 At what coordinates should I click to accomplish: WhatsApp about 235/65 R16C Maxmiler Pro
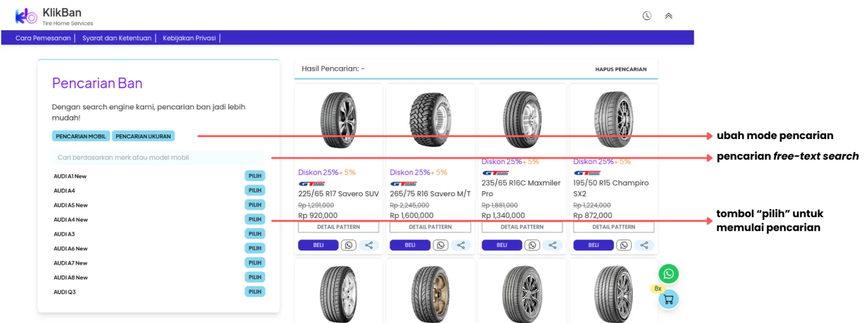[x=532, y=245]
